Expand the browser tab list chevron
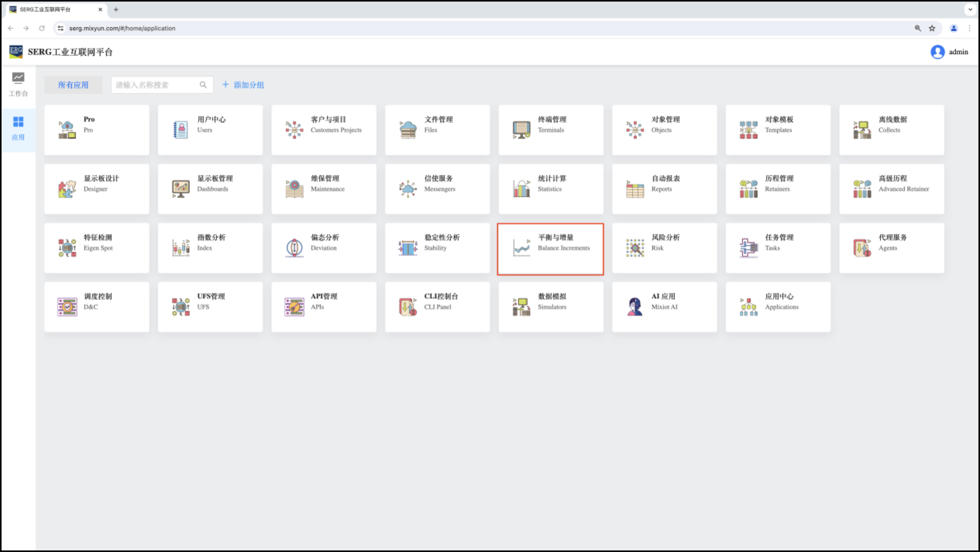The height and width of the screenshot is (552, 980). click(x=970, y=9)
